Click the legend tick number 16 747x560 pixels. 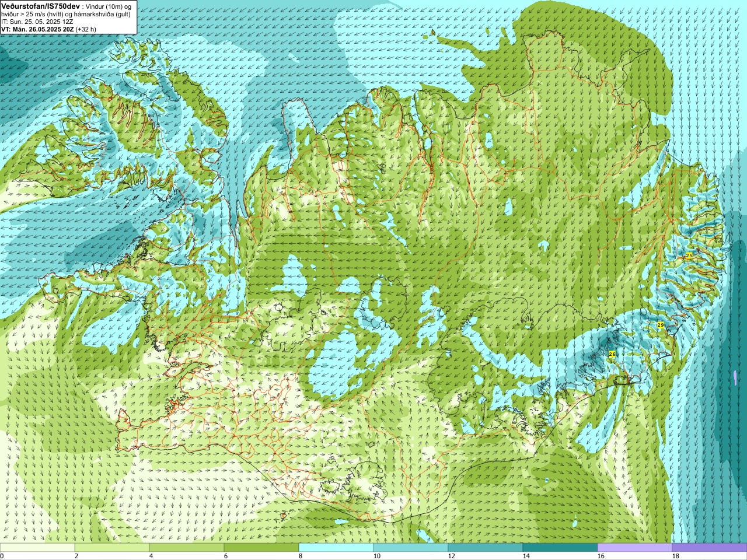[601, 556]
